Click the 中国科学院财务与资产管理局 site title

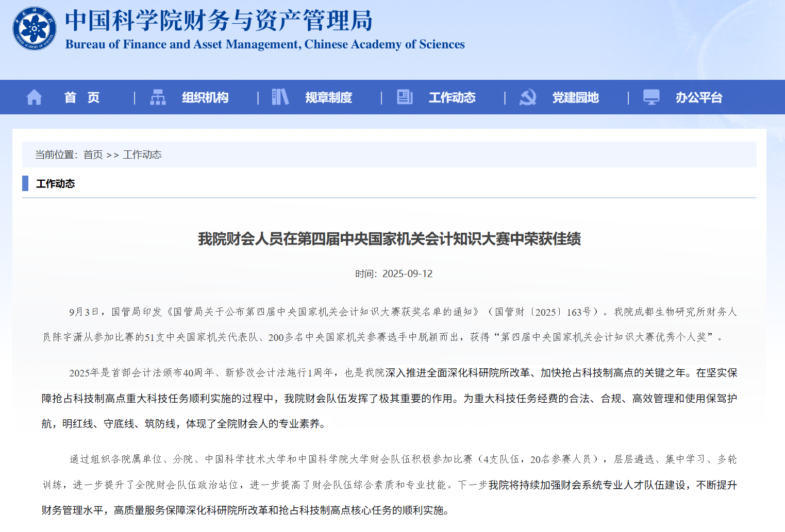tap(219, 21)
